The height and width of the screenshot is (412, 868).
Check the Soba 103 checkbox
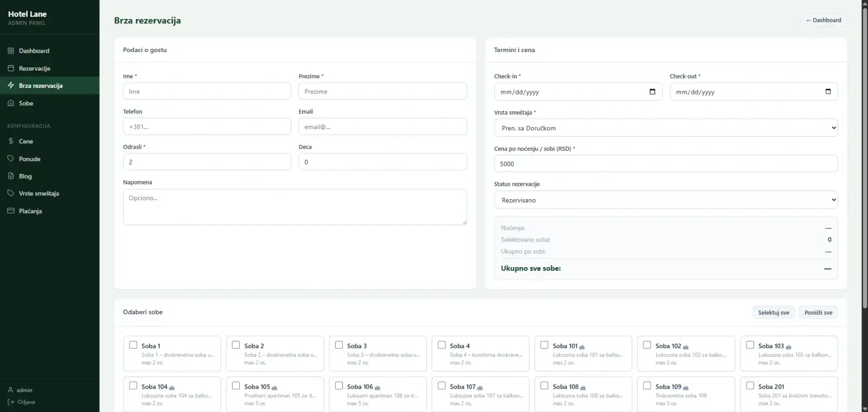coord(750,345)
